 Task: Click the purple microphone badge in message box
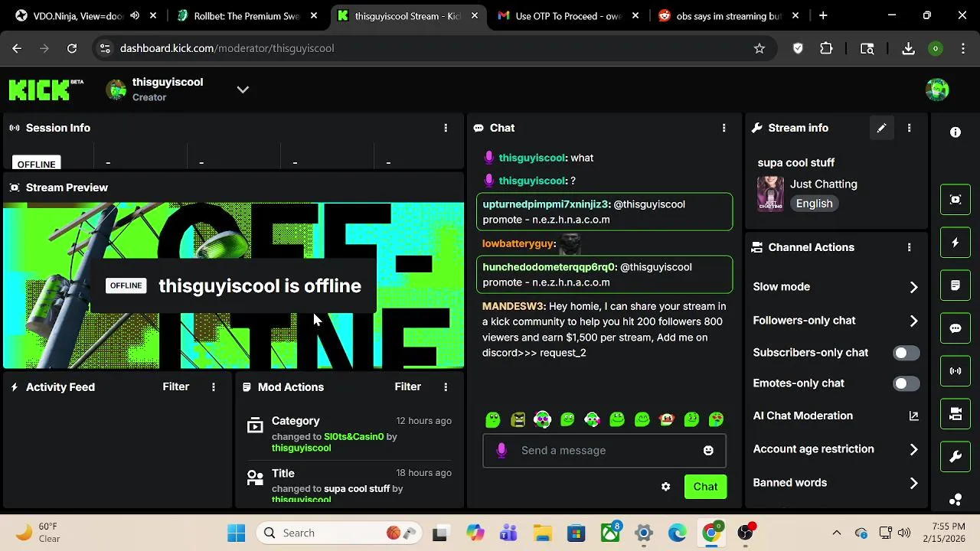pyautogui.click(x=501, y=450)
